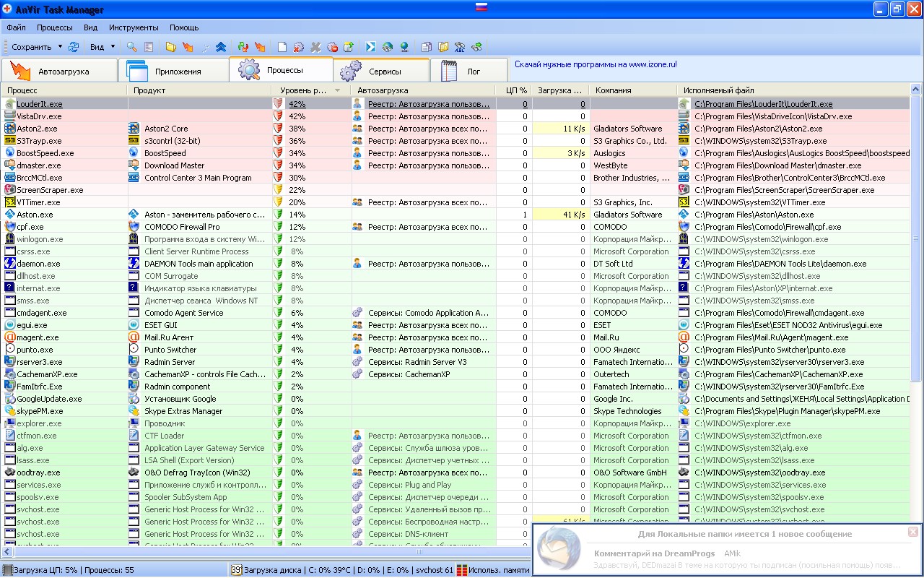The image size is (924, 578).
Task: Click the ABC binoculars find icon
Action: point(460,47)
